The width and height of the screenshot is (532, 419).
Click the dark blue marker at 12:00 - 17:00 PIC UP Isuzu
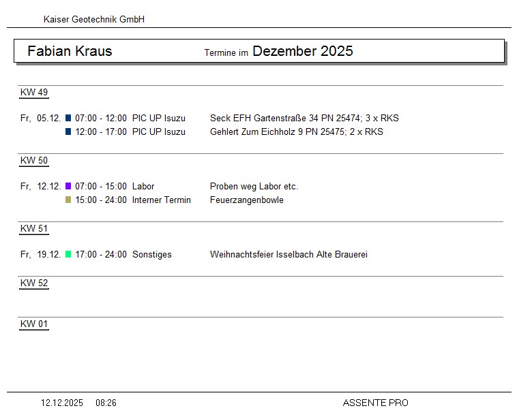coord(68,131)
